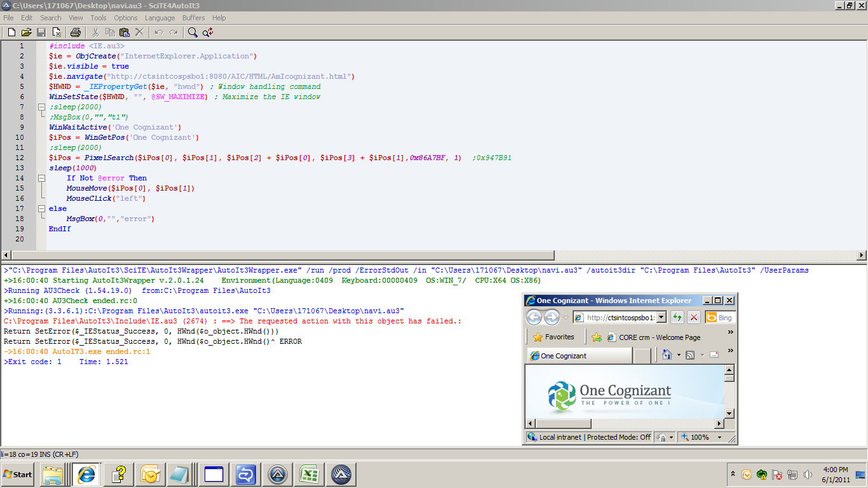Click the Bing search box in IE

click(x=719, y=318)
